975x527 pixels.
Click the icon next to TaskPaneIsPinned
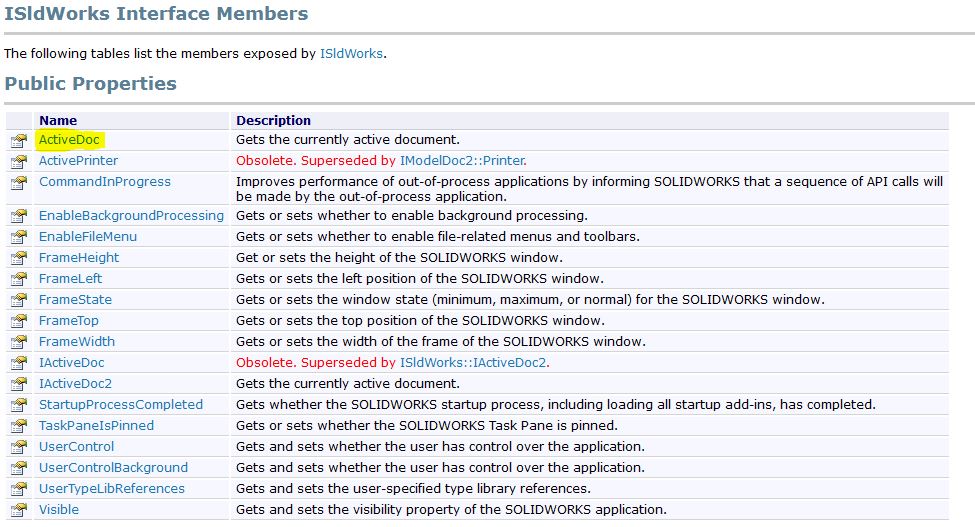coord(18,427)
